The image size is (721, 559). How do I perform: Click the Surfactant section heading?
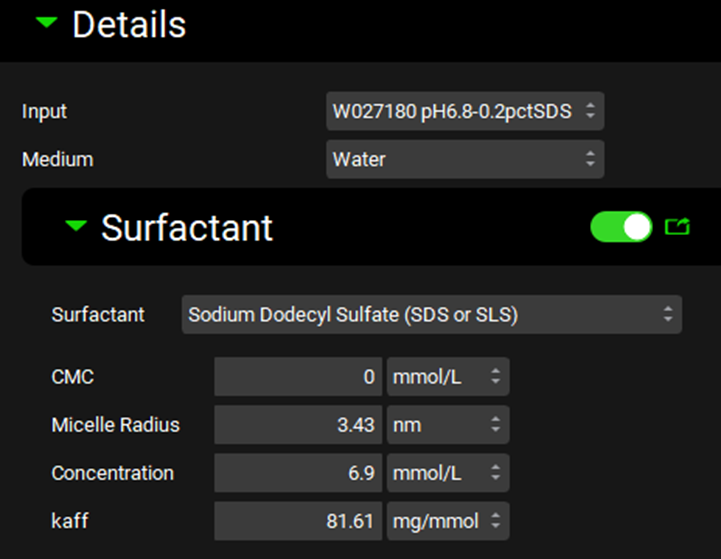(187, 228)
